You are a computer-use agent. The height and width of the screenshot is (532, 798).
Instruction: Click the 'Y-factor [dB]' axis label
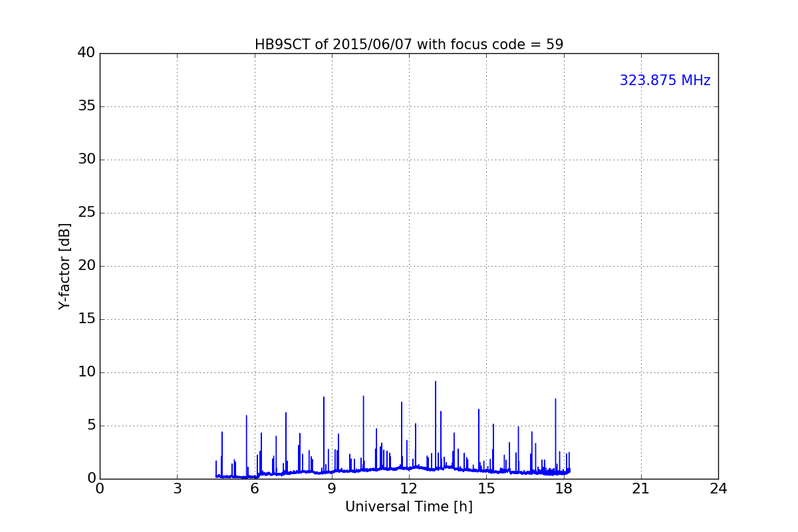point(65,266)
